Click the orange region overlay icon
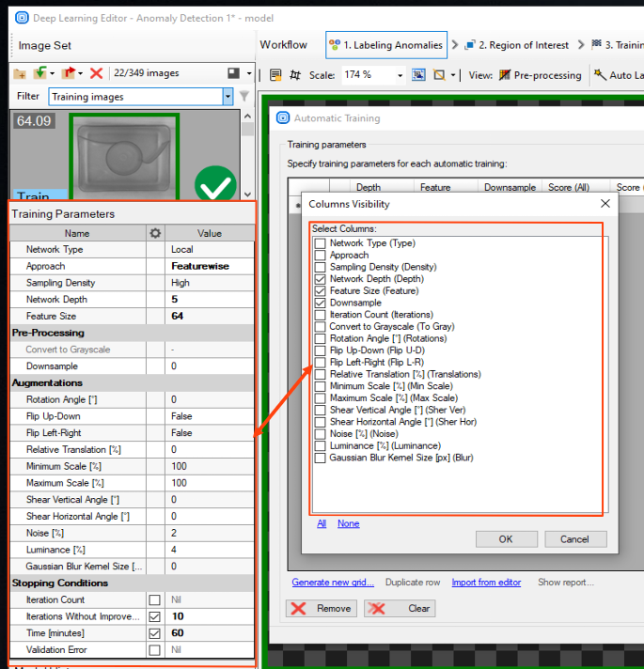This screenshot has width=644, height=669. [x=439, y=75]
